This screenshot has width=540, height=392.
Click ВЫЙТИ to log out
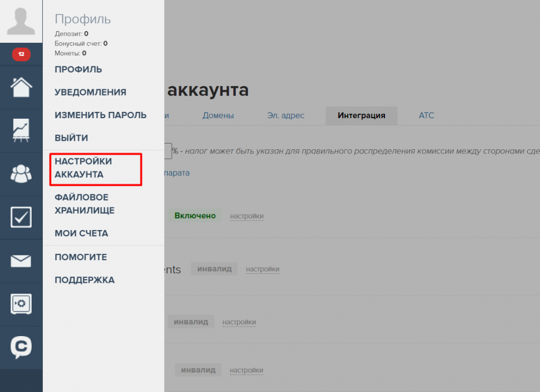pos(71,138)
